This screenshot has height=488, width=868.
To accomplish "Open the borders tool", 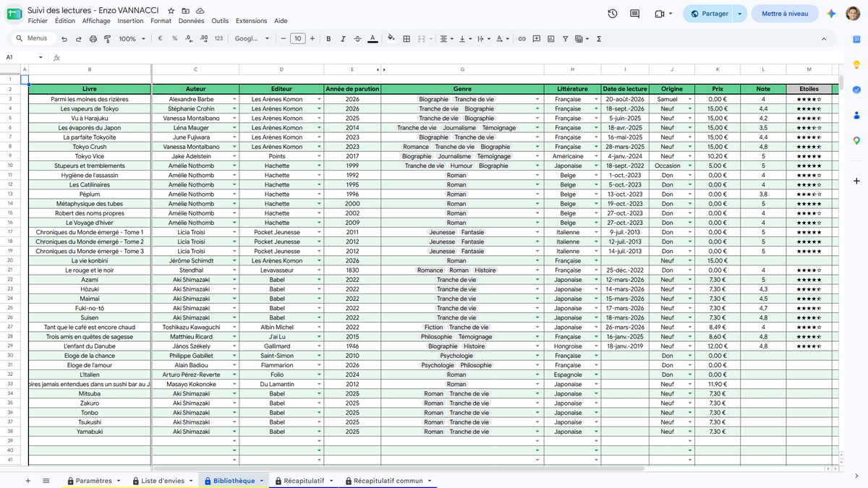I will pyautogui.click(x=407, y=39).
